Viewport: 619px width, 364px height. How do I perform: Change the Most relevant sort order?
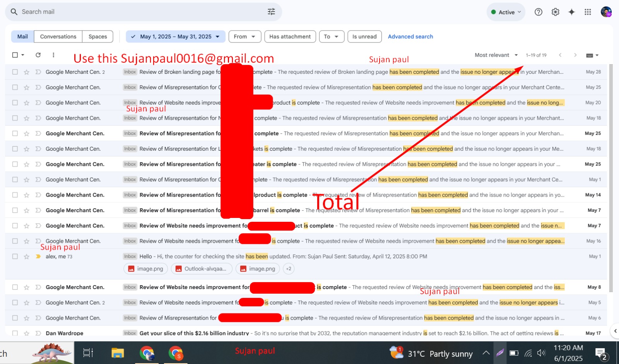pos(496,55)
